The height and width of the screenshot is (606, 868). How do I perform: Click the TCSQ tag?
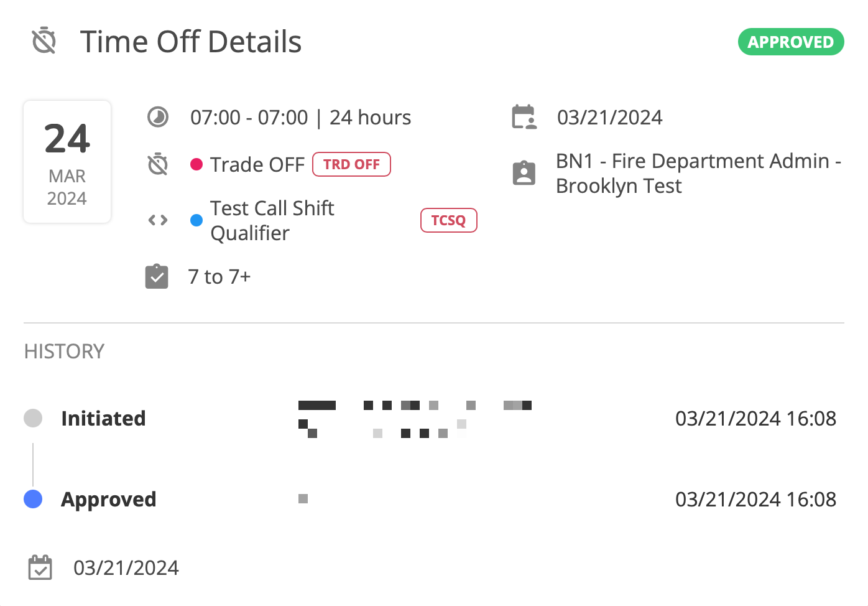(449, 220)
